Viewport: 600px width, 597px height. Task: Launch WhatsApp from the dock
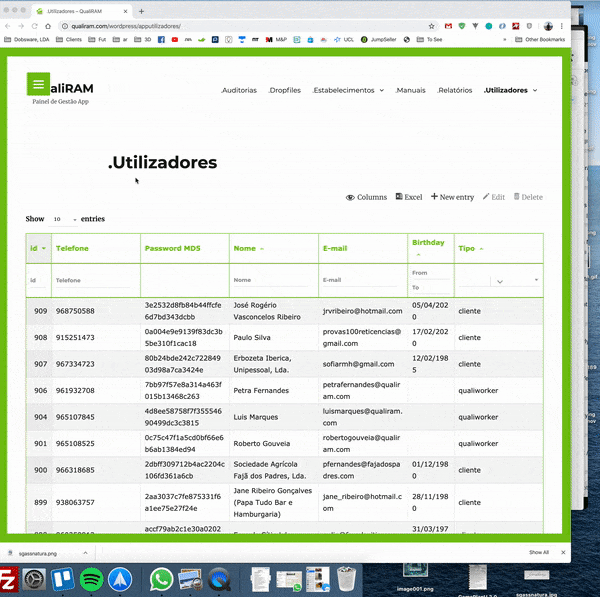point(162,578)
